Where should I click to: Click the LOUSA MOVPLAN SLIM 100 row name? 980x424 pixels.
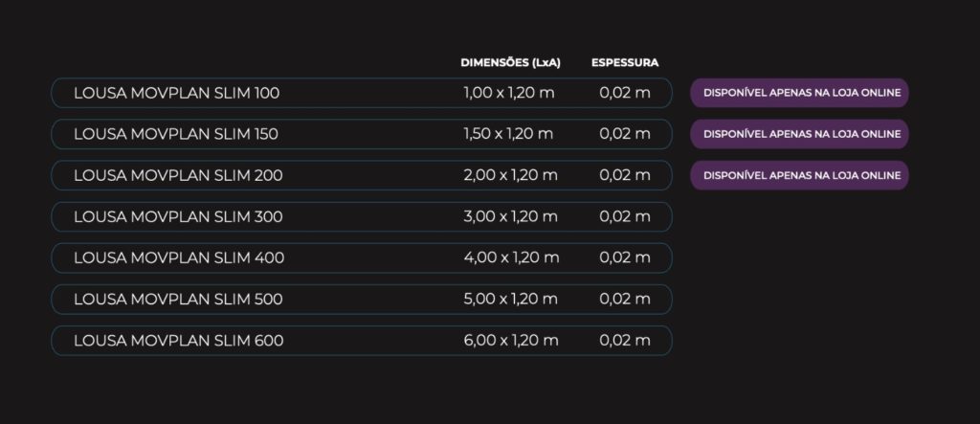[x=177, y=93]
